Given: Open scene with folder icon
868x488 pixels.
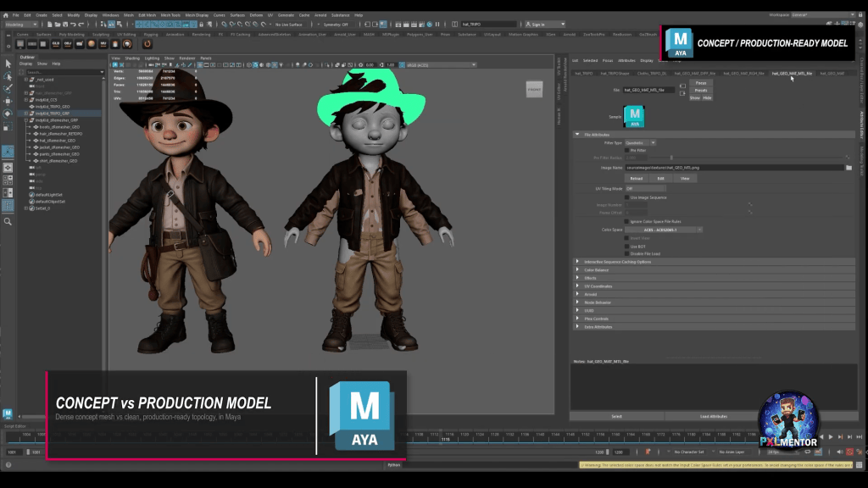Looking at the screenshot, I should (58, 25).
